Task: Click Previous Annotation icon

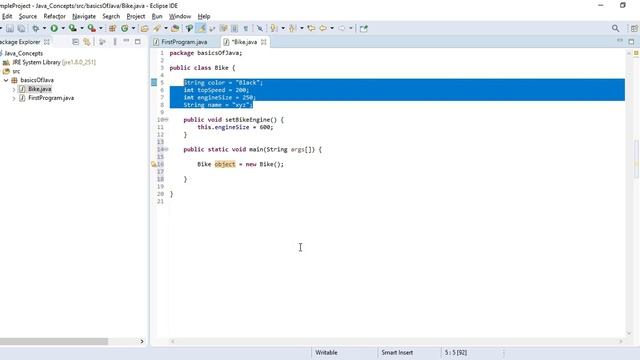Action: pos(292,28)
